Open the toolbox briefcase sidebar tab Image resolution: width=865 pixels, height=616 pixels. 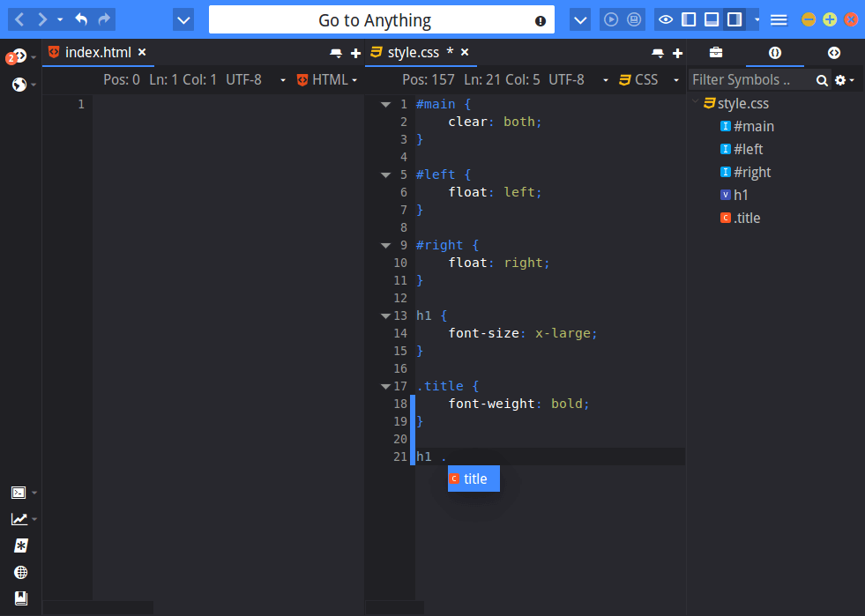715,52
